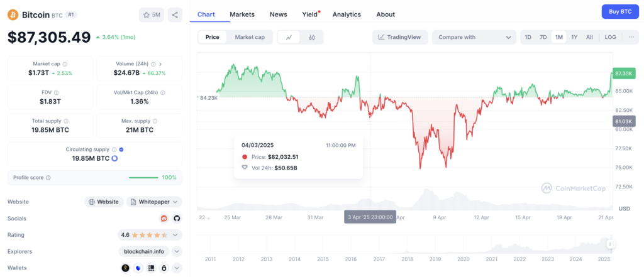The height and width of the screenshot is (277, 644).
Task: Switch to line chart view icon
Action: click(289, 37)
